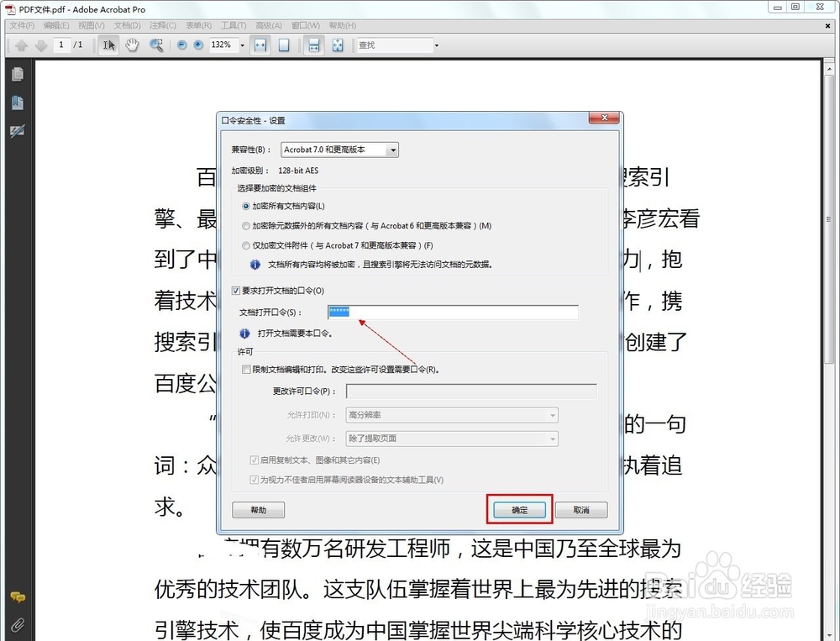Set the Fit Page single view

(284, 45)
